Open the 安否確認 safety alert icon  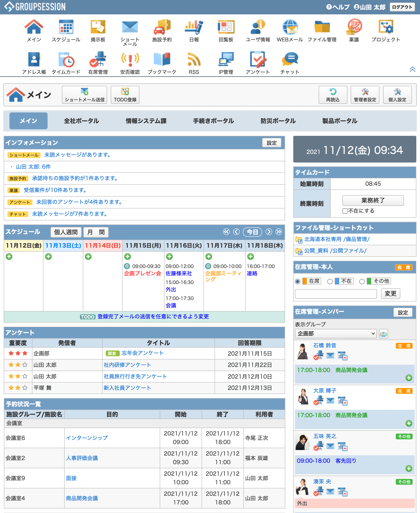coord(130,59)
